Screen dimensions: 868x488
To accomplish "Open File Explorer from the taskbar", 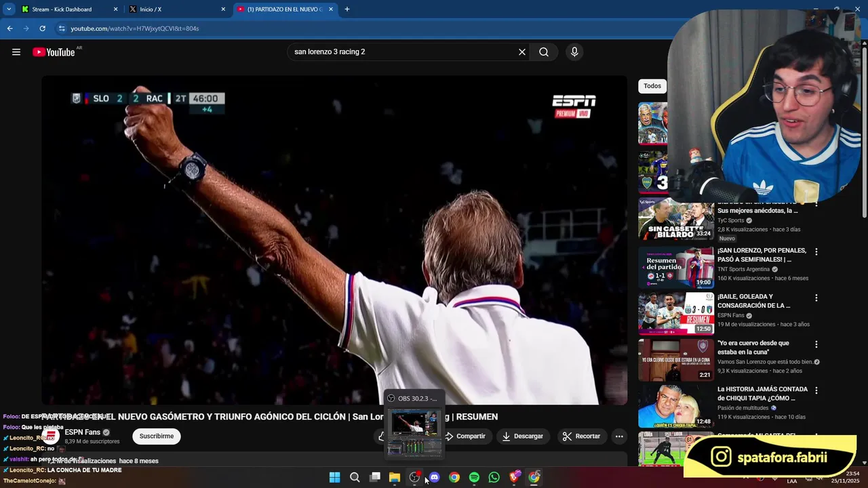I will pyautogui.click(x=394, y=477).
